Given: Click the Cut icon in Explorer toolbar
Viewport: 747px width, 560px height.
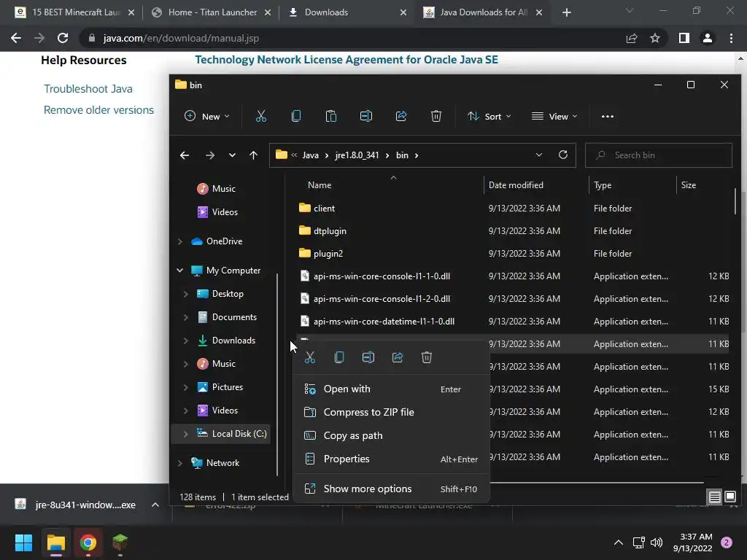Looking at the screenshot, I should (260, 116).
